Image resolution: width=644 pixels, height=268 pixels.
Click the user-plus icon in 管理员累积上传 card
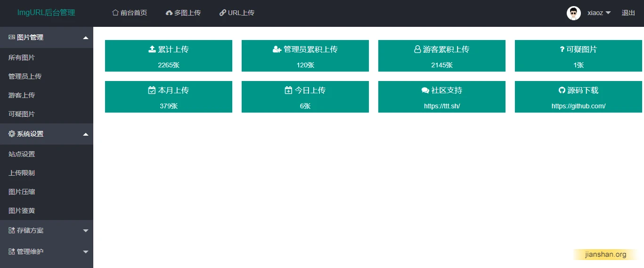pos(277,49)
